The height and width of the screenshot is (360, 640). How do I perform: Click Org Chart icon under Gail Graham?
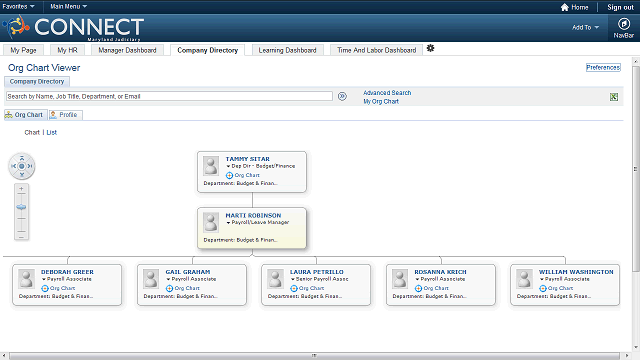(169, 289)
